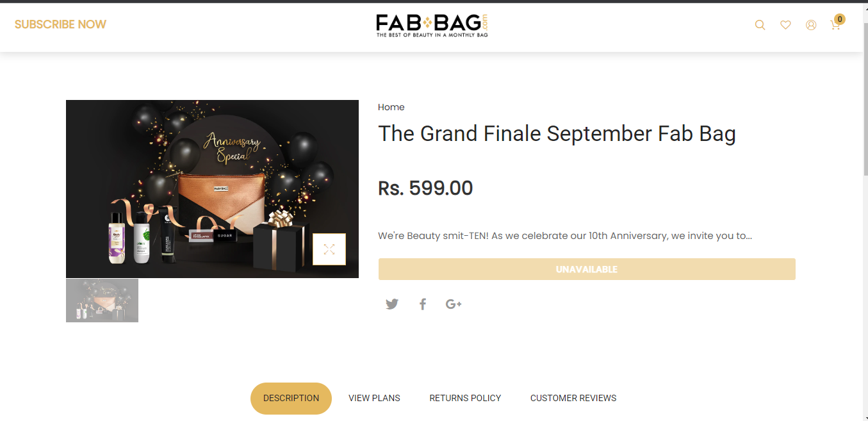
Task: Open the wishlist heart icon
Action: 785,25
